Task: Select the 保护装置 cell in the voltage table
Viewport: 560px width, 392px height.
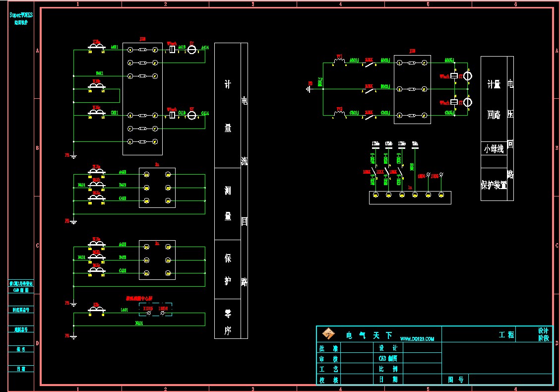Action: [494, 185]
